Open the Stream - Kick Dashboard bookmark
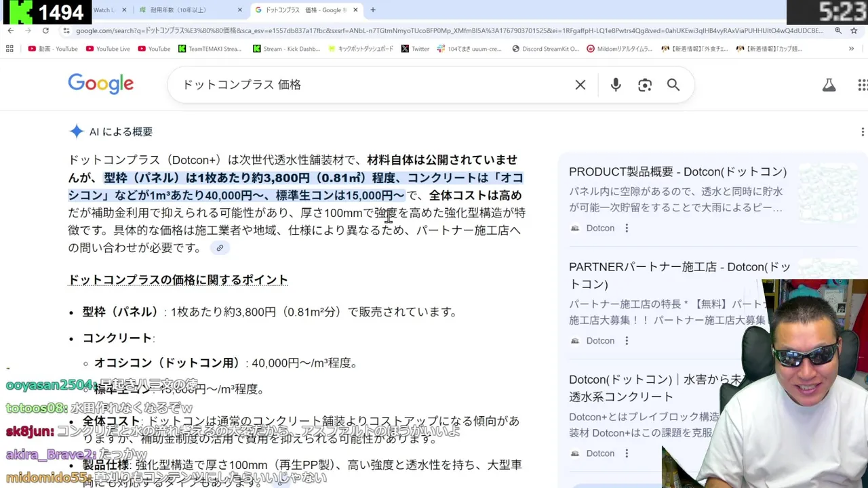This screenshot has width=868, height=488. (286, 49)
